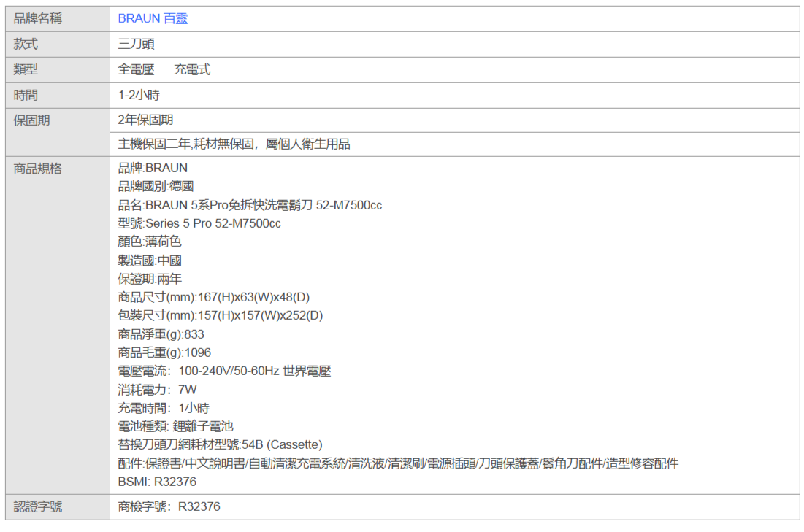Screen dimensions: 804x532
Task: Click the 製造國:中國 line
Action: [x=150, y=261]
